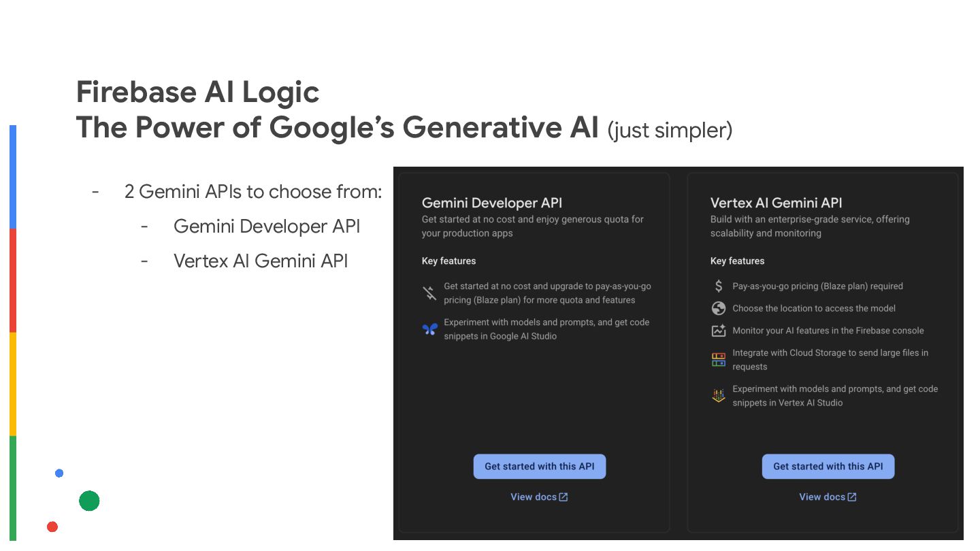Click the external-link icon under Gemini Developer API
The height and width of the screenshot is (551, 980).
[563, 497]
